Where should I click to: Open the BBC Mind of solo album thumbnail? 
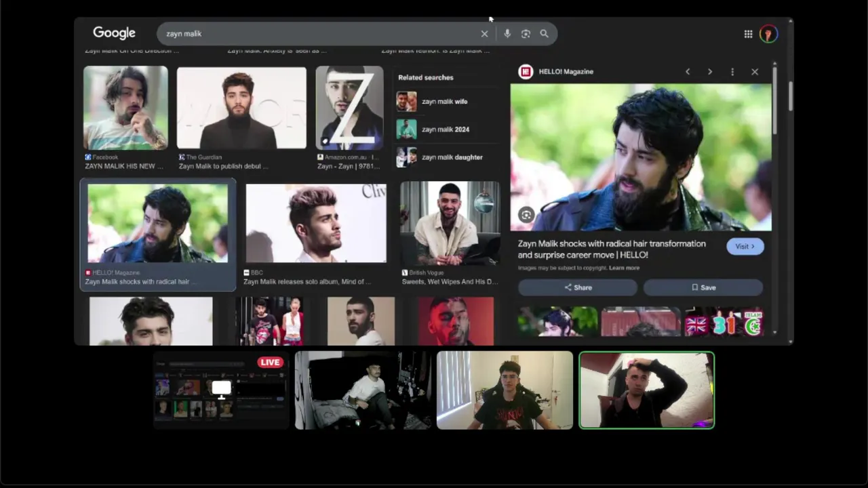point(316,223)
